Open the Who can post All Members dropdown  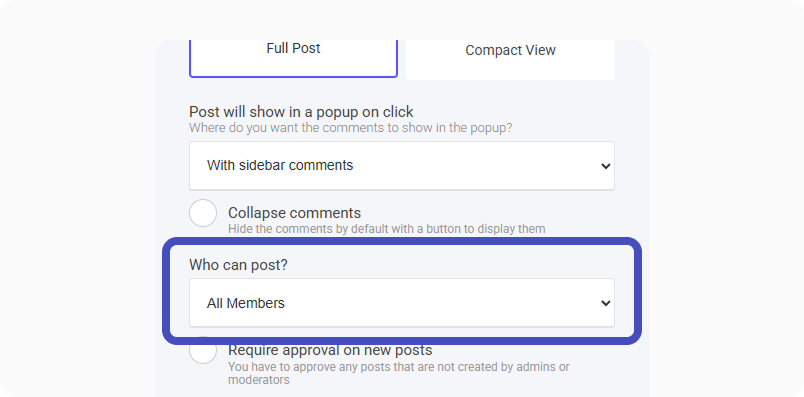(x=401, y=303)
